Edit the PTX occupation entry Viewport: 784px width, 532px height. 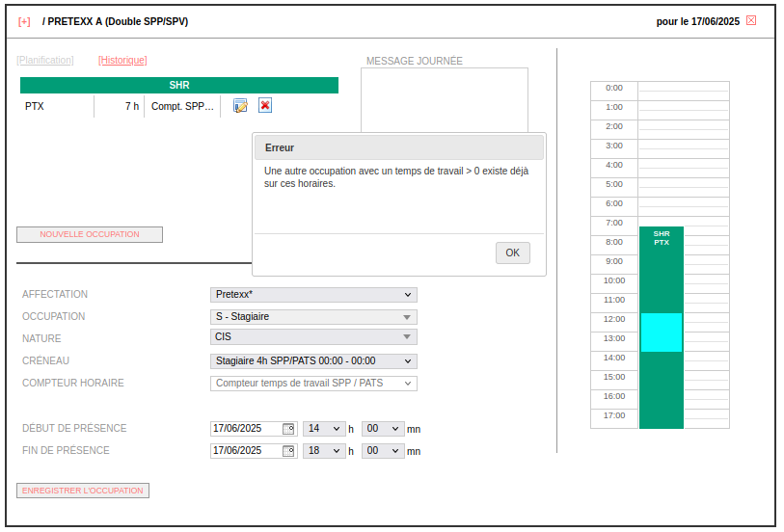pyautogui.click(x=240, y=105)
